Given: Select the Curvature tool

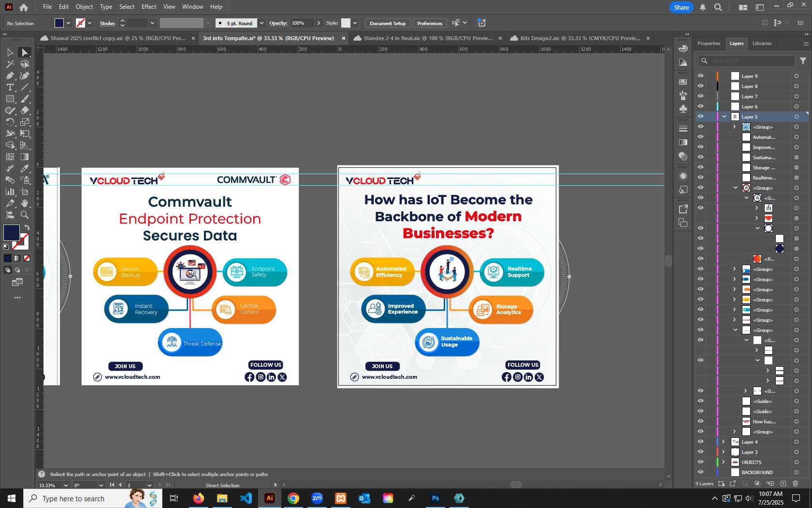Looking at the screenshot, I should click(25, 75).
